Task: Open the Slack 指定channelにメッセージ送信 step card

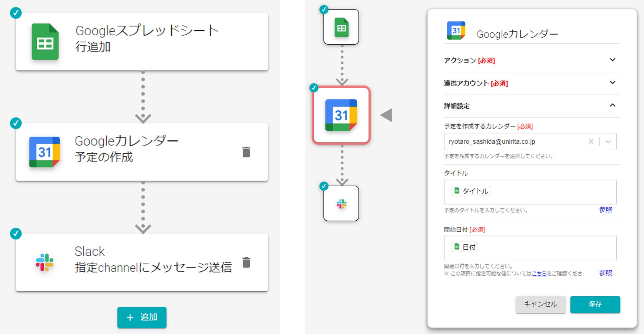Action: (142, 262)
